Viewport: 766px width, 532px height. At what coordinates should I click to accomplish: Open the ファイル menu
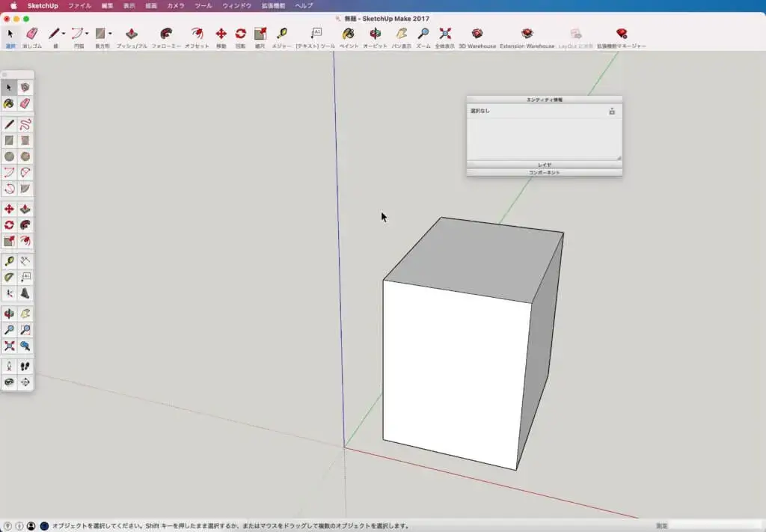pyautogui.click(x=79, y=6)
